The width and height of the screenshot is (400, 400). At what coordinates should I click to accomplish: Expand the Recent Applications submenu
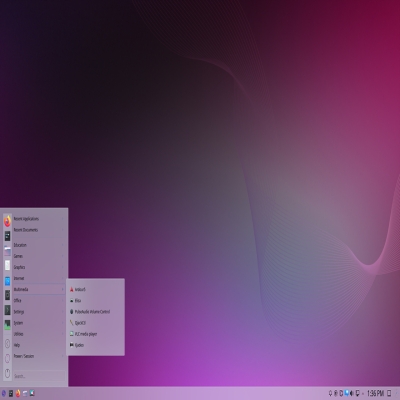(39, 219)
